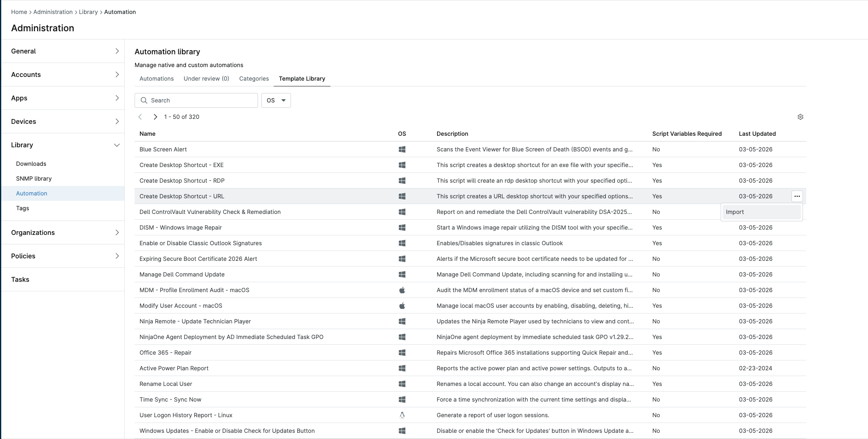This screenshot has width=868, height=439.
Task: Click search magnifier icon
Action: [144, 100]
